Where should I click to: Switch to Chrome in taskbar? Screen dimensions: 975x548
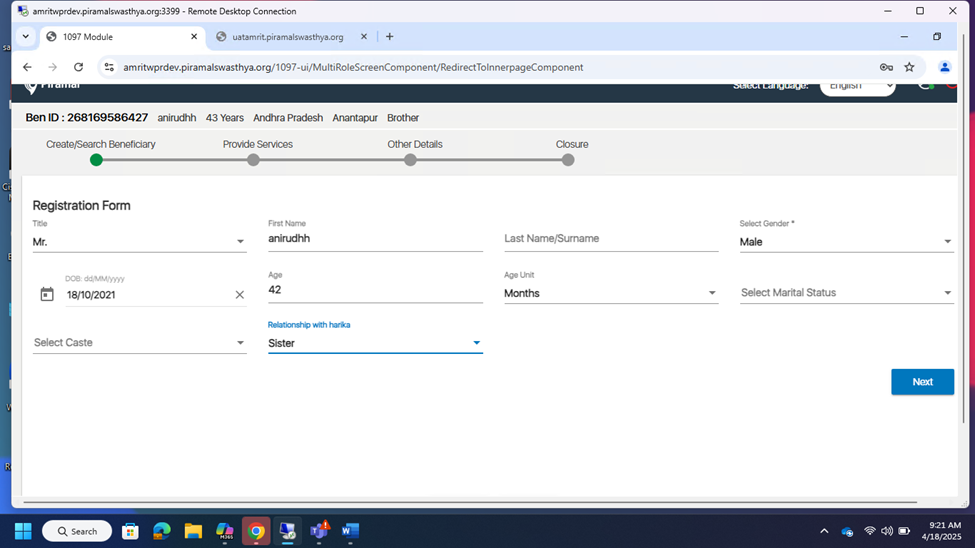coord(256,531)
